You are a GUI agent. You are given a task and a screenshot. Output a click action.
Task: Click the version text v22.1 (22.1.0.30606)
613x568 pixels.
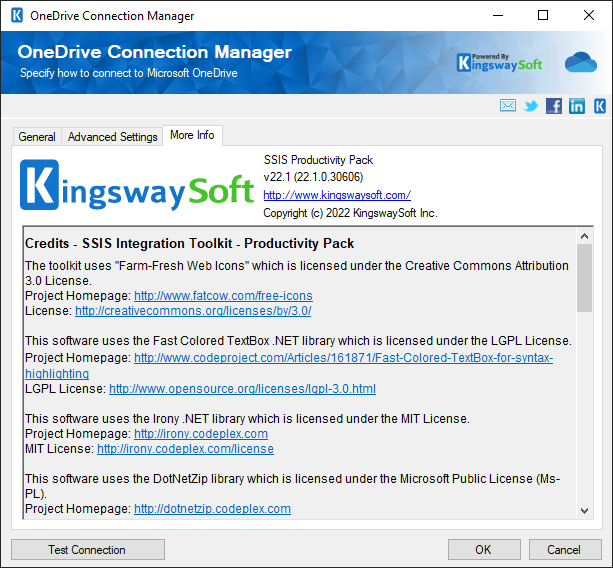(313, 177)
